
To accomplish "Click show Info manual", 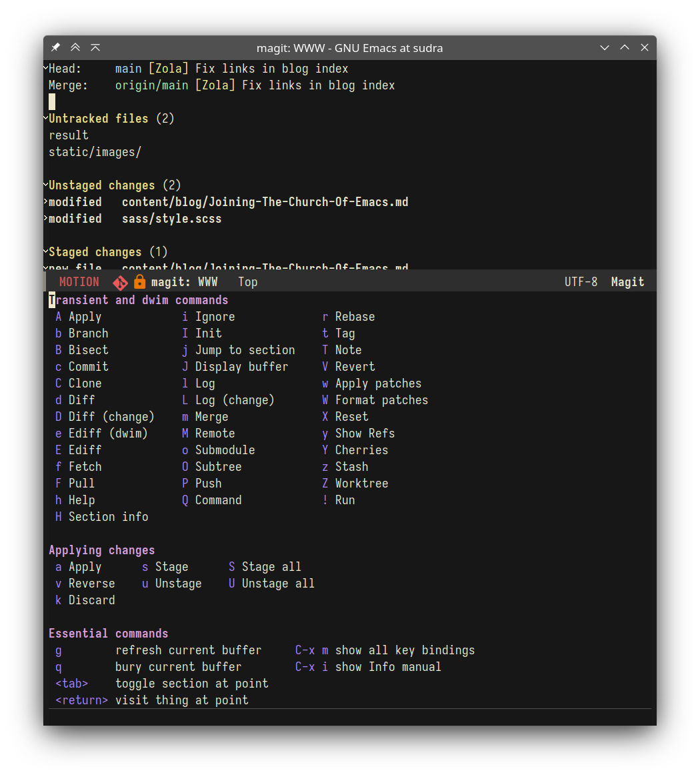I will click(388, 667).
